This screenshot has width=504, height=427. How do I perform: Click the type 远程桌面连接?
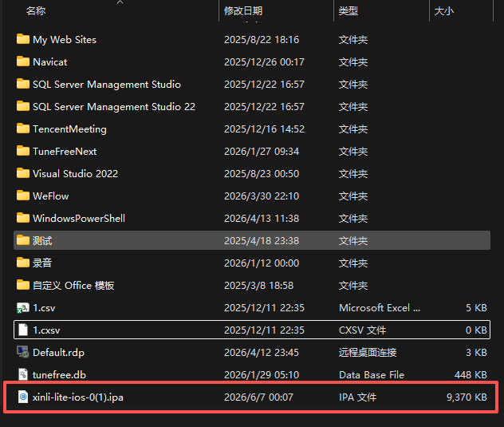click(x=368, y=352)
